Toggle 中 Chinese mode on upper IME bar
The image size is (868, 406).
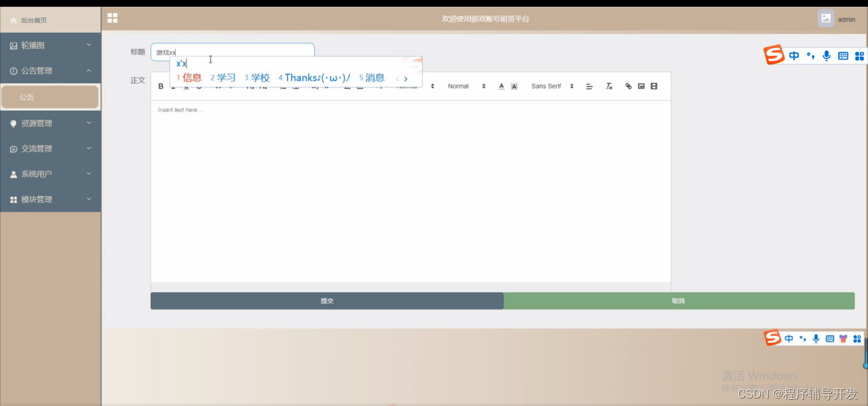[x=794, y=56]
